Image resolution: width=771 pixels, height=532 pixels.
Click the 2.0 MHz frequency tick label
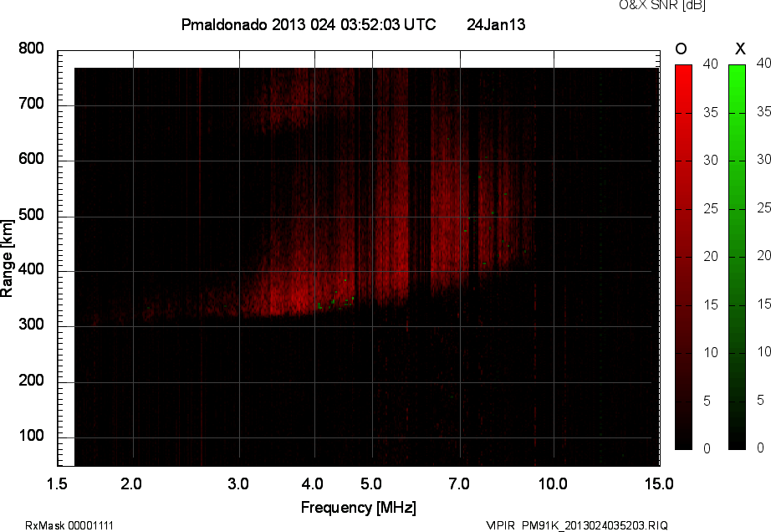[x=131, y=483]
